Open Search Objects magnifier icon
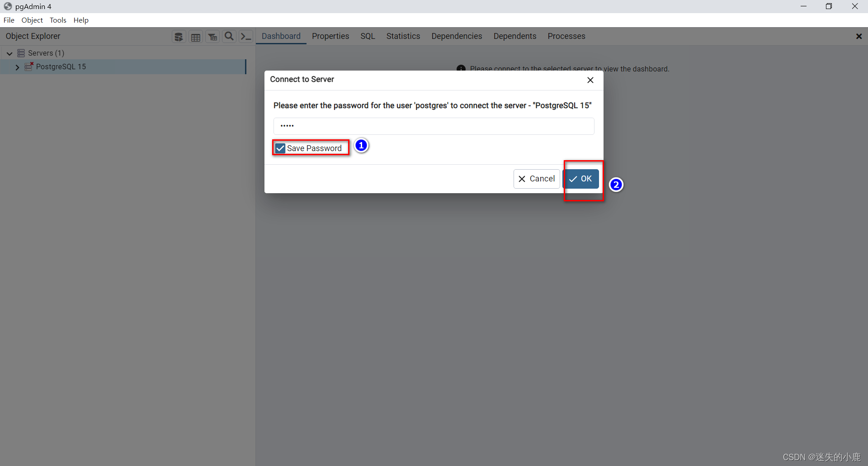 pos(229,37)
